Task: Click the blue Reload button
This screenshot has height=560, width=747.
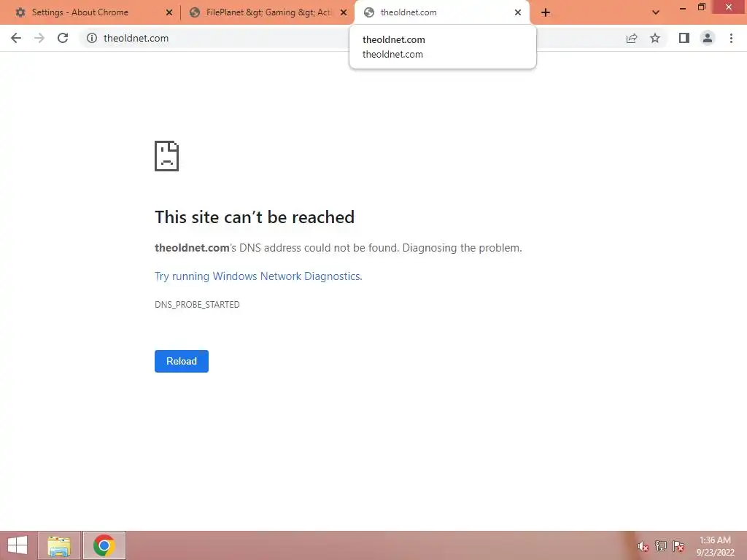Action: coord(182,362)
